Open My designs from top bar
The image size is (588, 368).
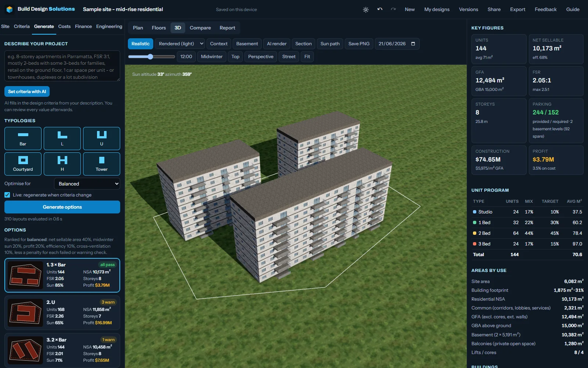click(x=437, y=10)
